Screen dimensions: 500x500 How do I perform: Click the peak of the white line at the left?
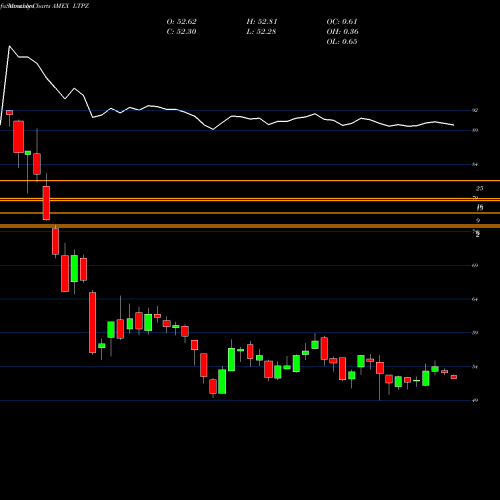click(9, 46)
